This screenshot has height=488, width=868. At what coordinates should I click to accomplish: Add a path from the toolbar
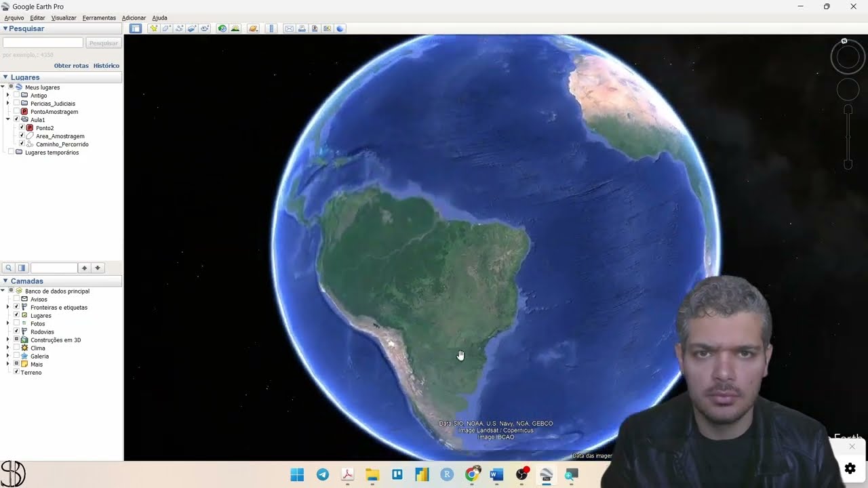pos(180,28)
